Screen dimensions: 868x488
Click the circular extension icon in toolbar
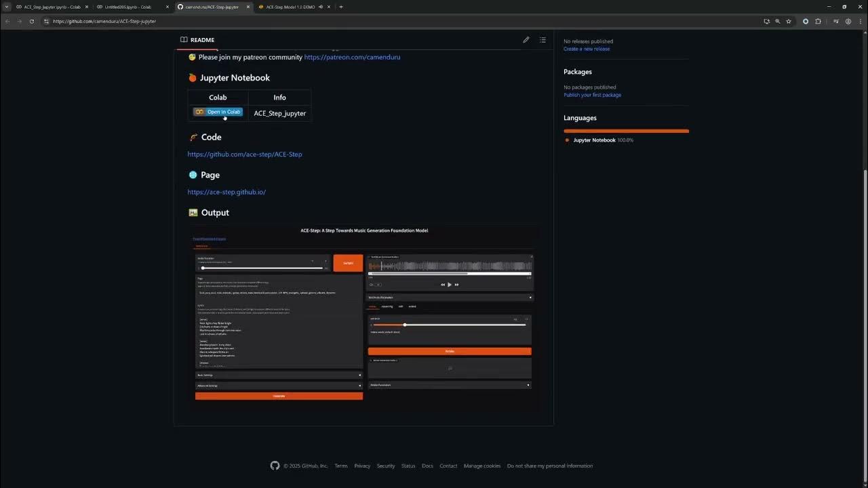[x=806, y=21]
